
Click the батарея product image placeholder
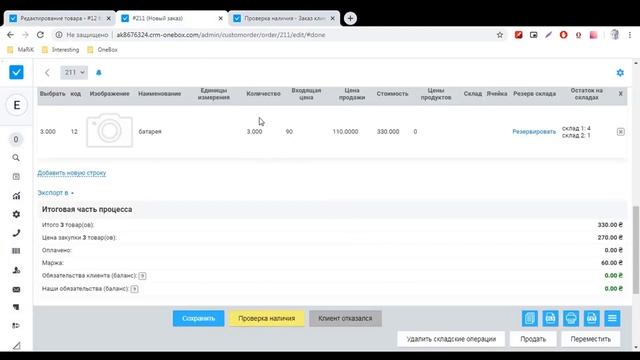(x=109, y=130)
